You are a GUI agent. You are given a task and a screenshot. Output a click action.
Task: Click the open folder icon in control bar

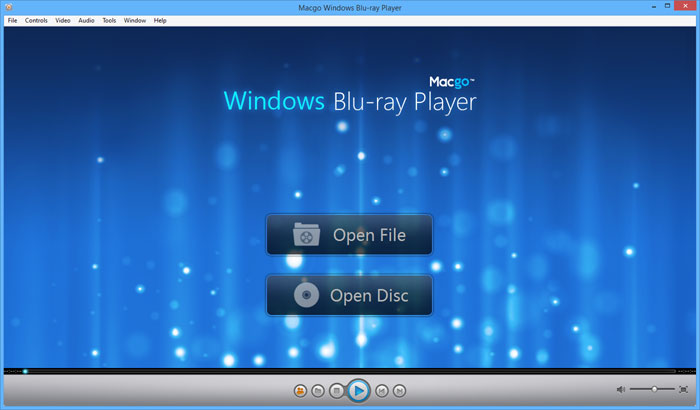click(318, 391)
